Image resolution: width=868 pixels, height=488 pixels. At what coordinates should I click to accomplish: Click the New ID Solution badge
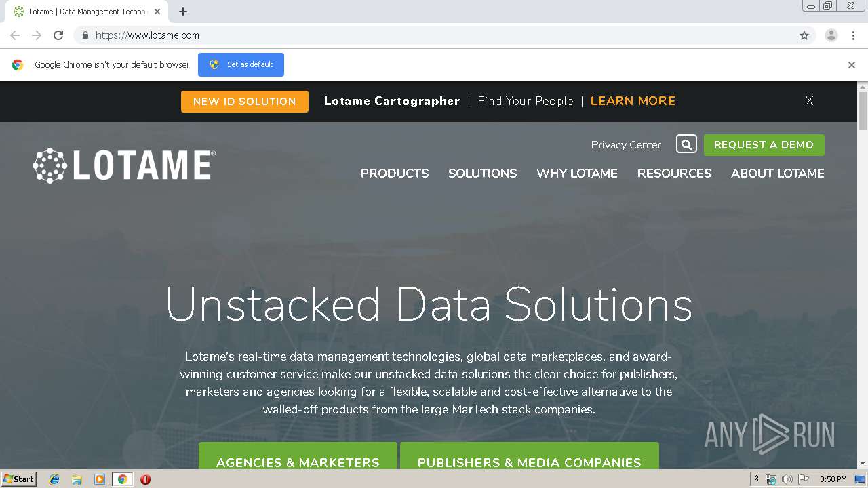coord(245,102)
